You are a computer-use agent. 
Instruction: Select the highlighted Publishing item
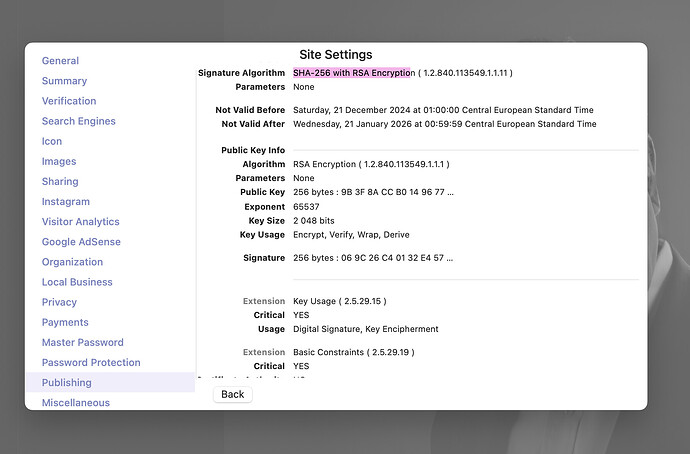coord(110,382)
